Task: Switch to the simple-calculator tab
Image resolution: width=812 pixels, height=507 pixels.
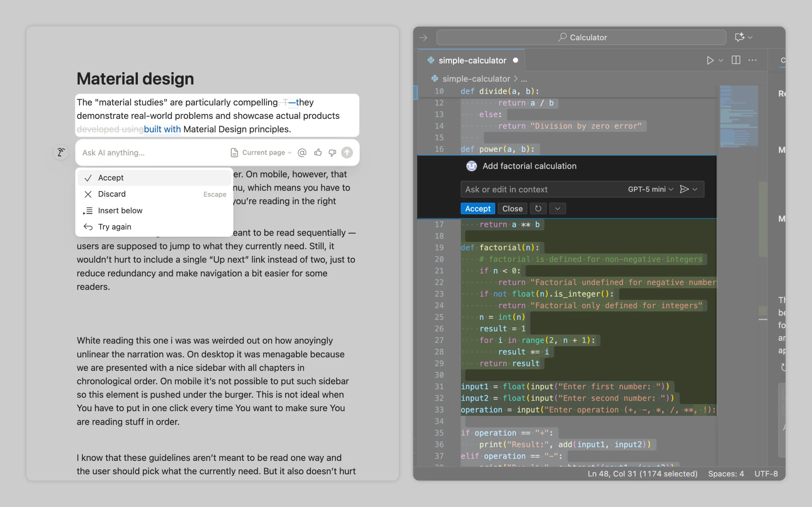Action: click(x=472, y=60)
